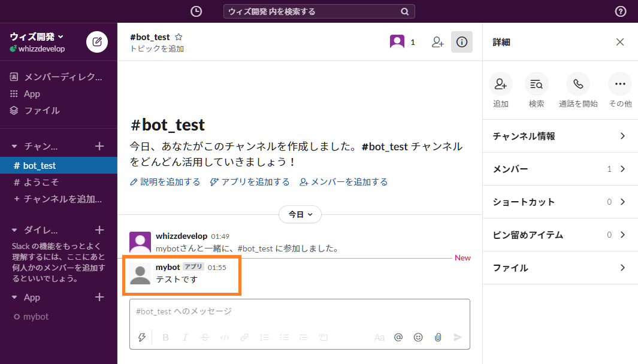Click the lightning shortcuts icon in composer
638x364 pixels.
coord(141,337)
